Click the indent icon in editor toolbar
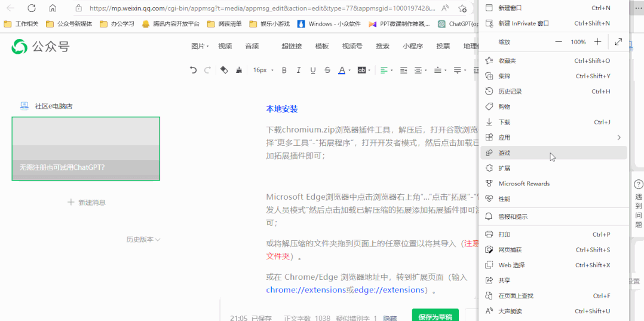Viewport: 644px width, 321px height. point(404,71)
